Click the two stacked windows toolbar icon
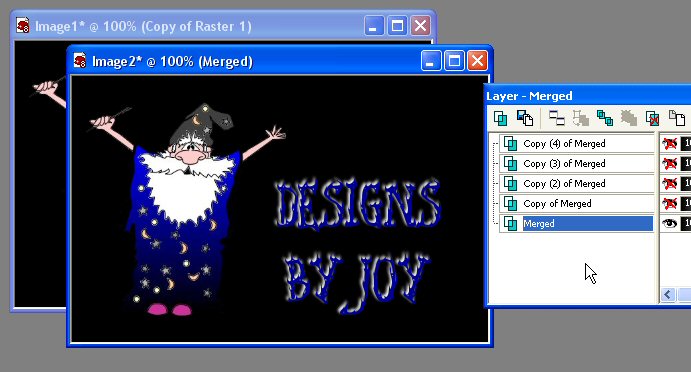The image size is (691, 372). pos(557,118)
